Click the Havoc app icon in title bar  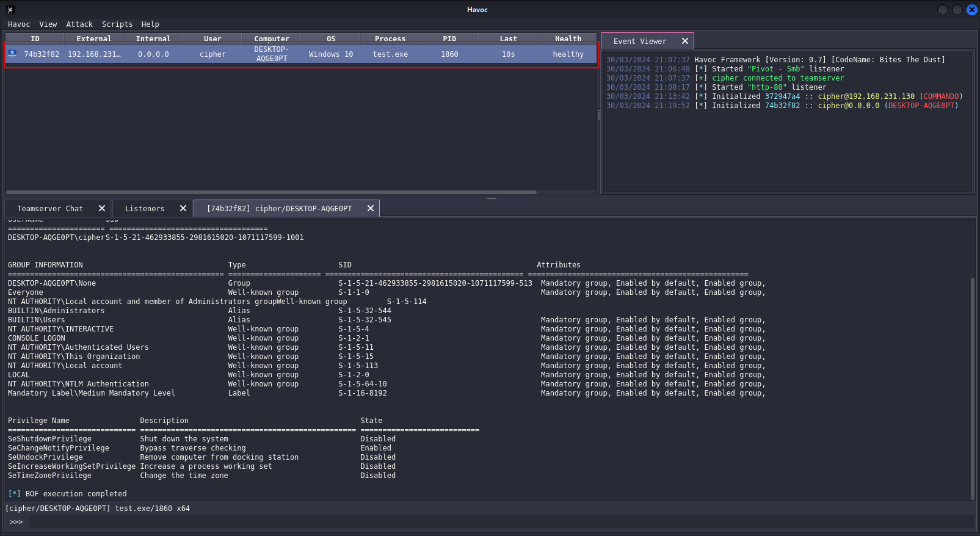tap(10, 9)
